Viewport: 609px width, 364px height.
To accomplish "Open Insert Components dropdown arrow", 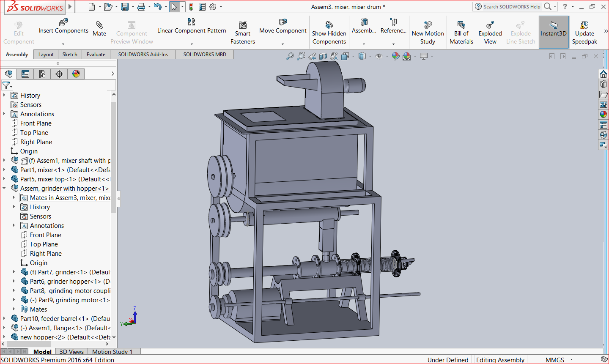I will (63, 44).
